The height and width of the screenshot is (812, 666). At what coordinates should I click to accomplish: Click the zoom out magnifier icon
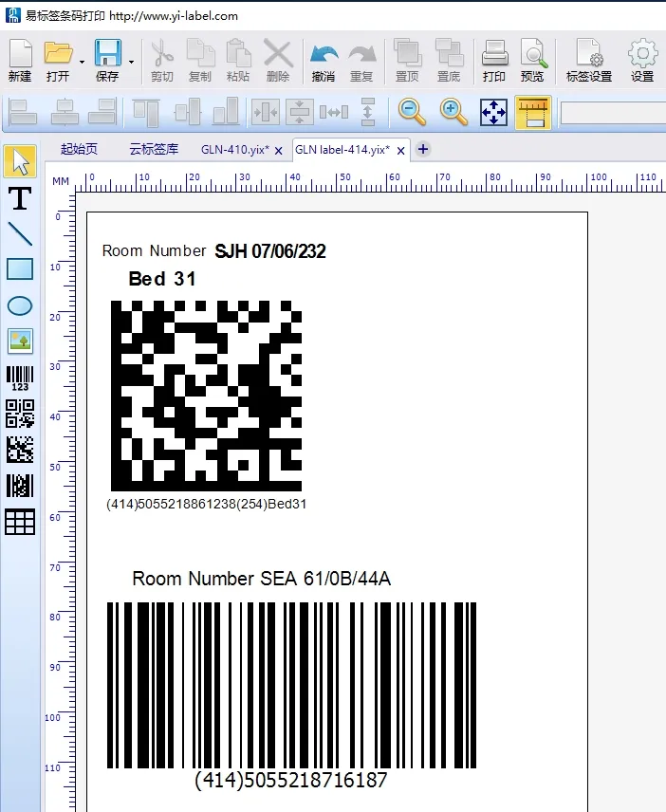412,112
